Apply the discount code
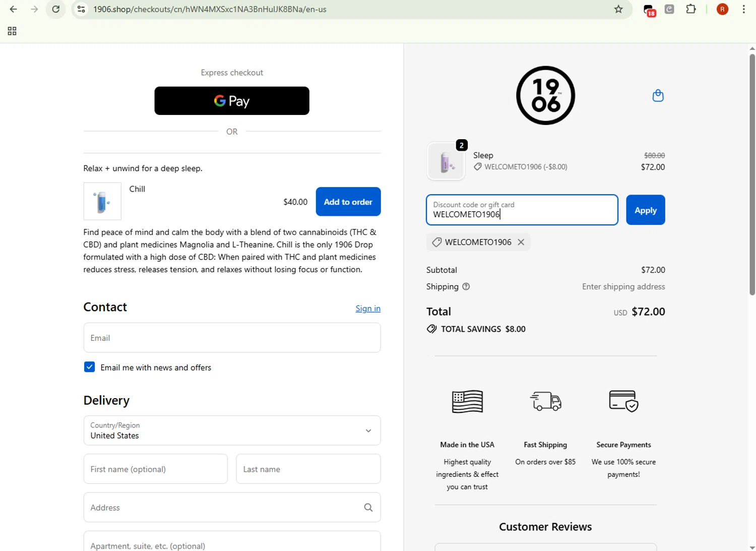 pos(645,210)
